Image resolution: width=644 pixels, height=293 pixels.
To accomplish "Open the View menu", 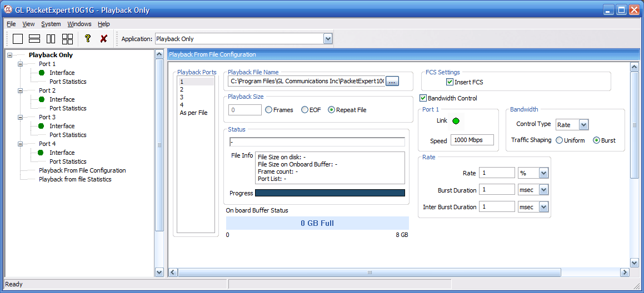I will tap(29, 24).
